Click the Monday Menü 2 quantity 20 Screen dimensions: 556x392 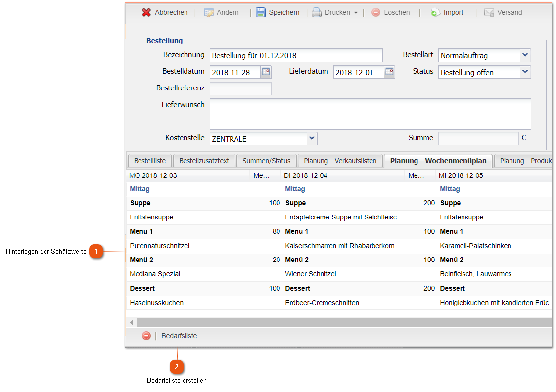click(276, 260)
